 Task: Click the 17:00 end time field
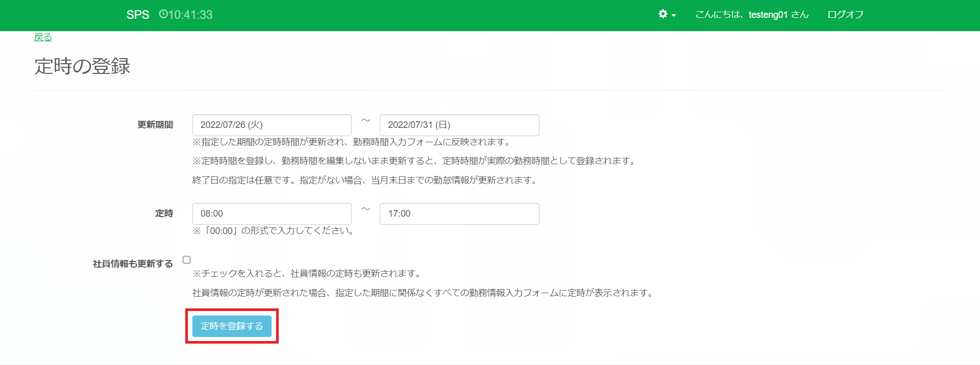pyautogui.click(x=459, y=214)
